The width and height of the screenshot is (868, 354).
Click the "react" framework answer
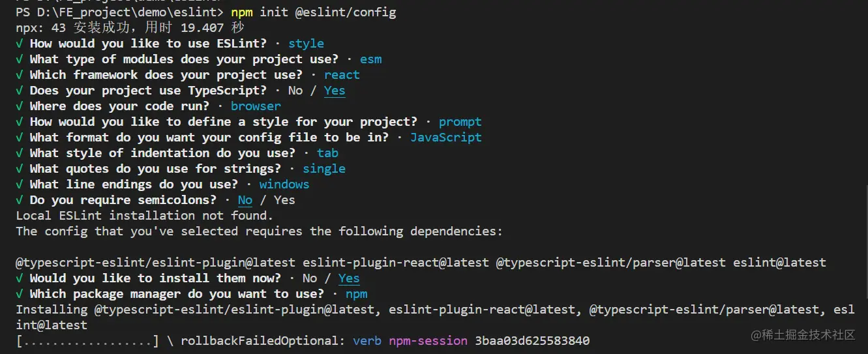pyautogui.click(x=342, y=75)
